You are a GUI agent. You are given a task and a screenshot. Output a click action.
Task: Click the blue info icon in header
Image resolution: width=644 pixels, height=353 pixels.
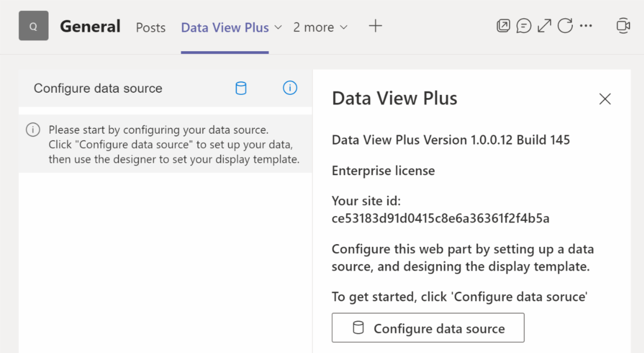[x=290, y=88]
